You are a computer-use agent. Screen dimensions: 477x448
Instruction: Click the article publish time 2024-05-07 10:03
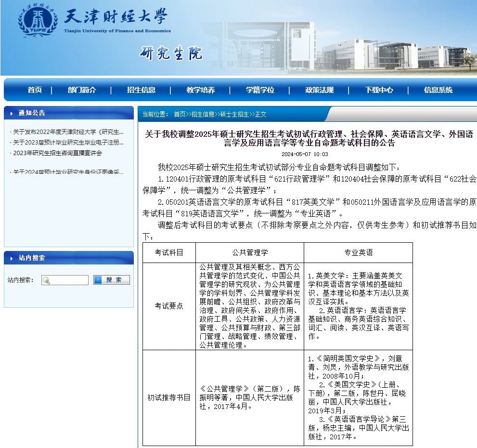tap(305, 154)
